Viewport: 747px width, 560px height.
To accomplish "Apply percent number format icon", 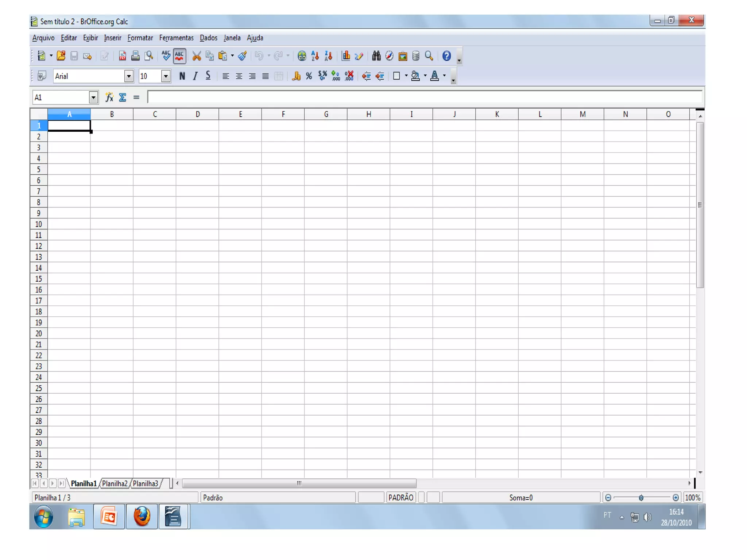I will tap(309, 76).
